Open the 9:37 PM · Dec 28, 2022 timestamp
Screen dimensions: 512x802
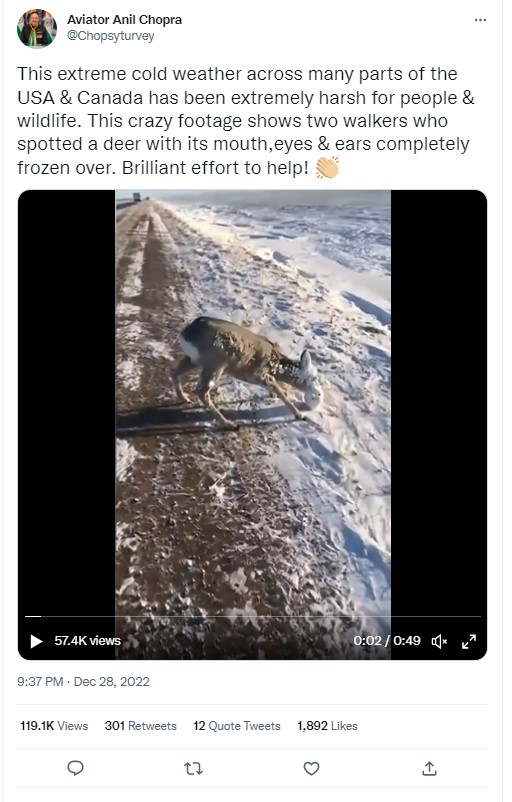[x=83, y=682]
